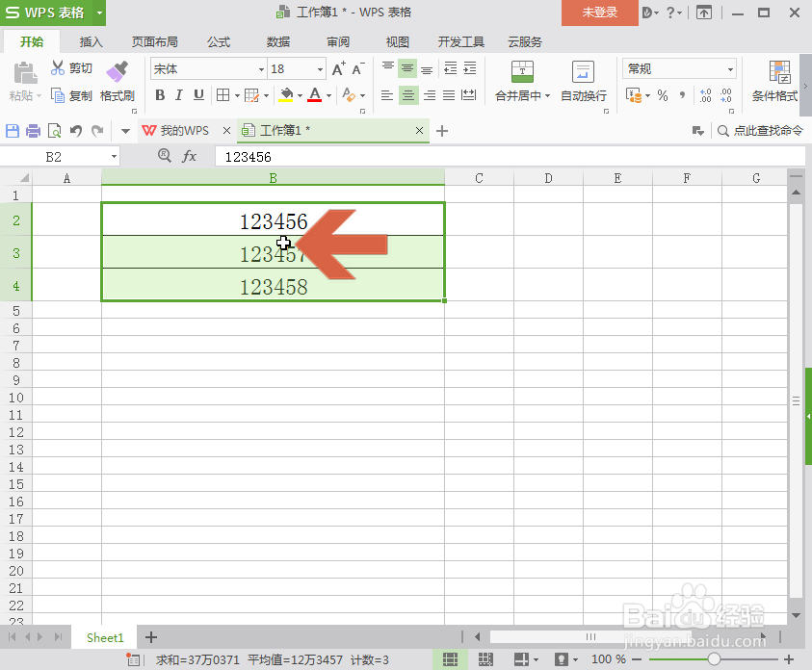
Task: Click the Paste icon
Action: point(24,73)
